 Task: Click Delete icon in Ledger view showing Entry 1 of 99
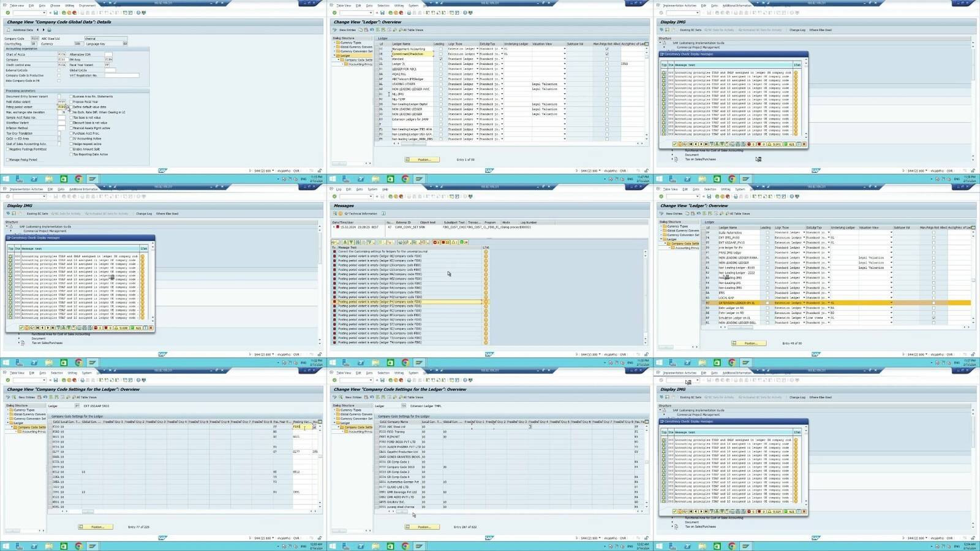coord(366,29)
